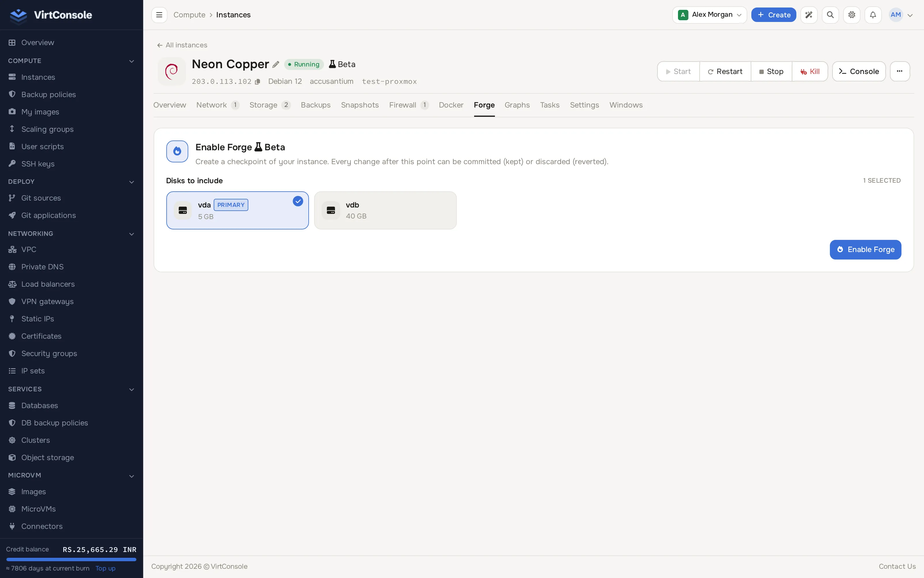Kill the instance
The width and height of the screenshot is (924, 578).
click(810, 71)
